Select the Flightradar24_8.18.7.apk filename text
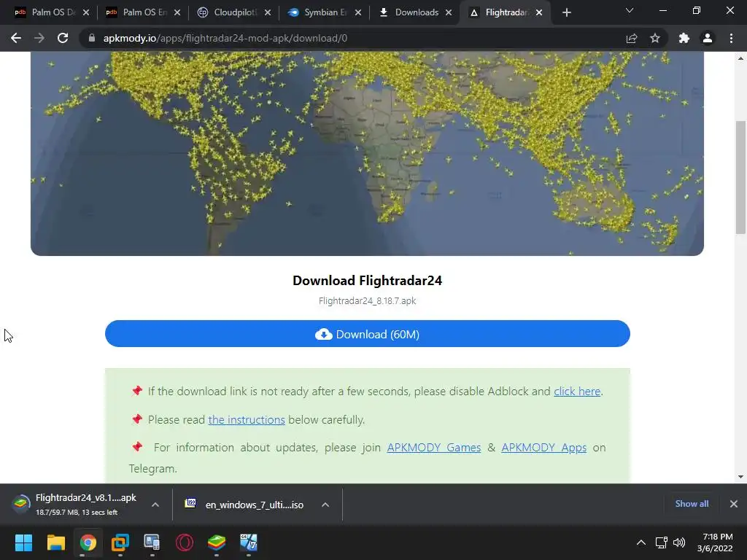747x560 pixels. [368, 301]
